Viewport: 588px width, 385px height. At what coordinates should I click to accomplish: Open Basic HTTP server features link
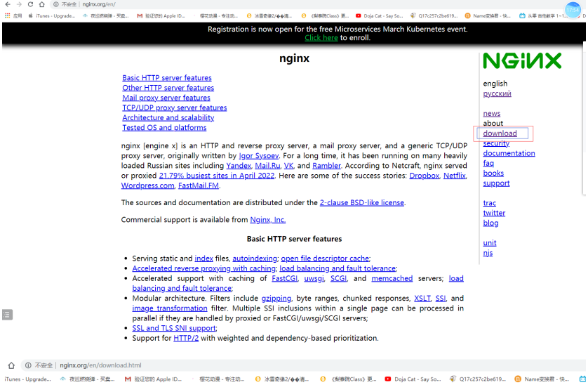[x=167, y=78]
